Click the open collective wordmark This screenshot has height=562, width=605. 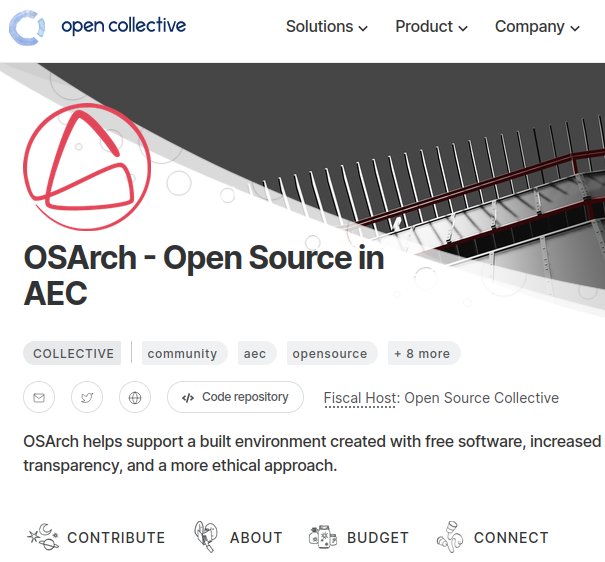123,26
